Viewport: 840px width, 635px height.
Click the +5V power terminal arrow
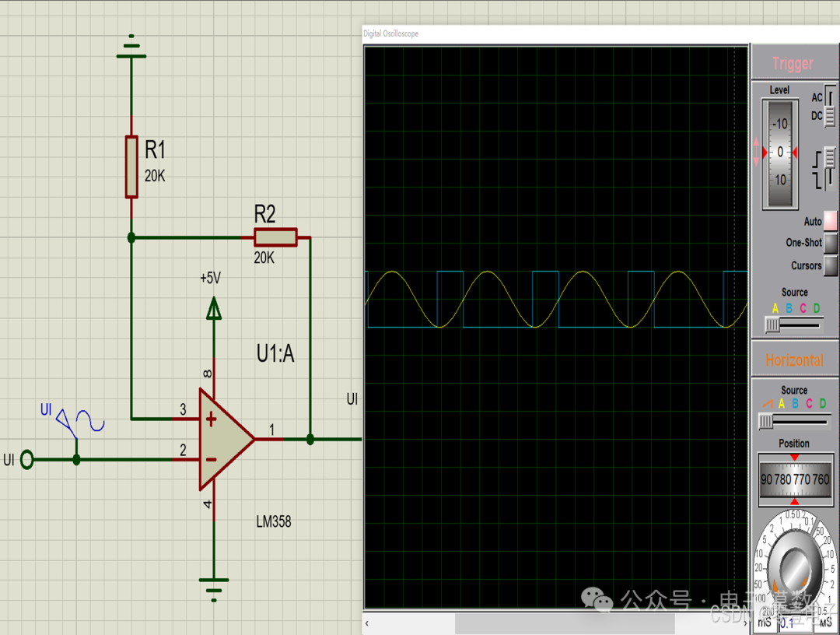(214, 309)
